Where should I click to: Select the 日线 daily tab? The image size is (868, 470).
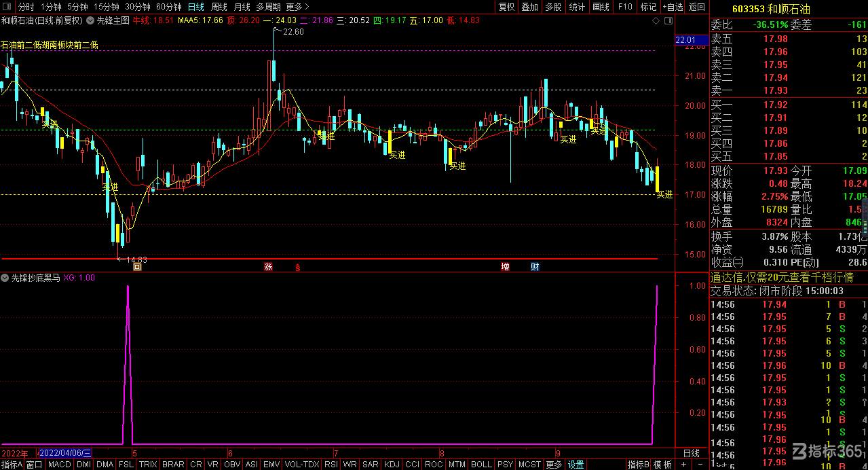(x=195, y=7)
